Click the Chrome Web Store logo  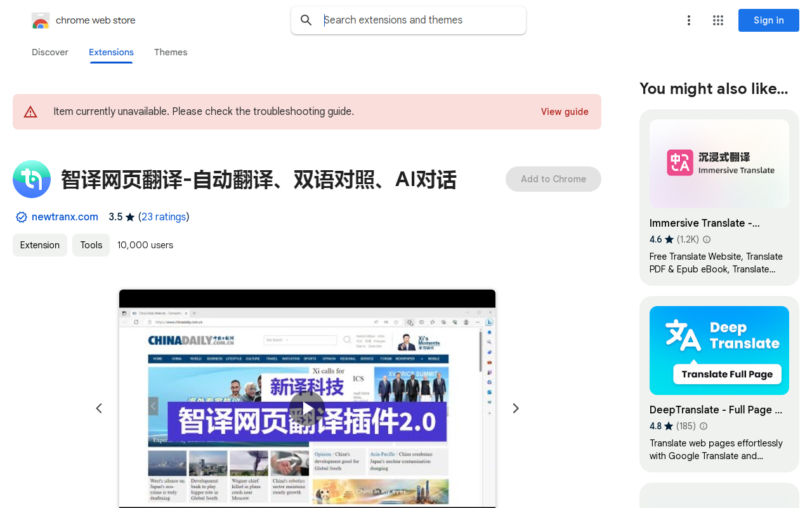point(41,20)
